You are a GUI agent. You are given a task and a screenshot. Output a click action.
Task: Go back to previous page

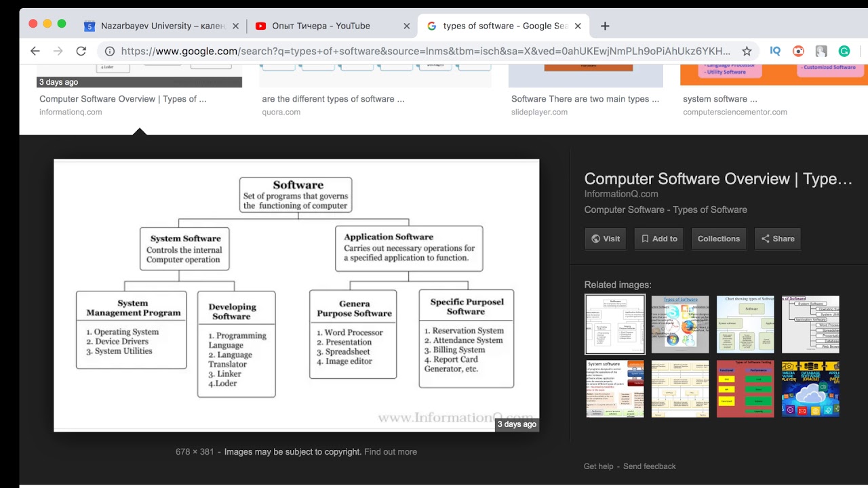[35, 51]
